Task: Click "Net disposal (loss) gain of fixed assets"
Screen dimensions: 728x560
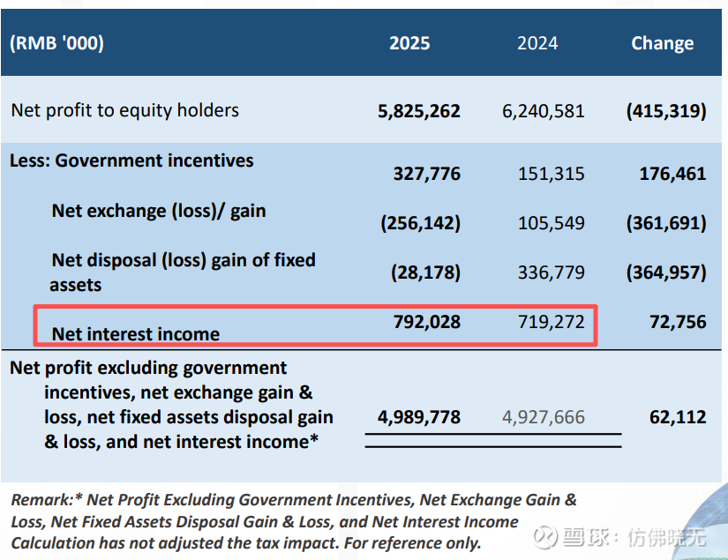Action: tap(183, 273)
